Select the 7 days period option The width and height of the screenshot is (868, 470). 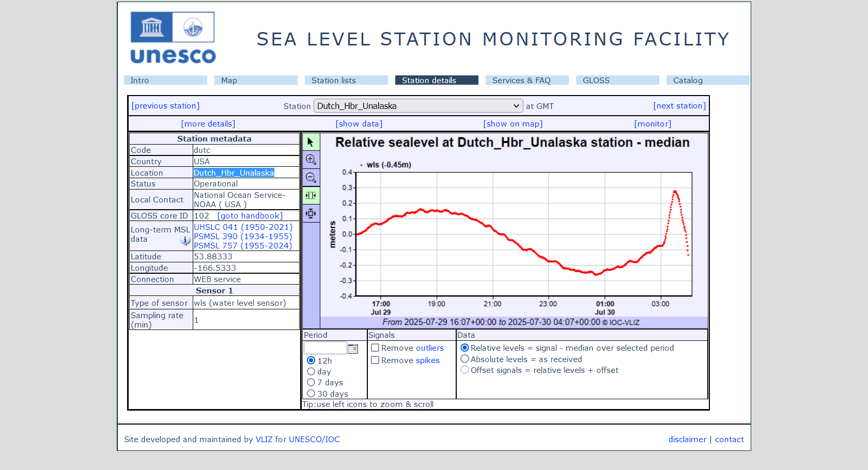311,382
